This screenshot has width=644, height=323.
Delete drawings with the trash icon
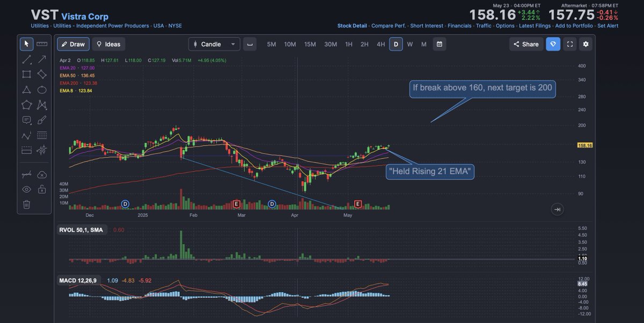point(26,204)
